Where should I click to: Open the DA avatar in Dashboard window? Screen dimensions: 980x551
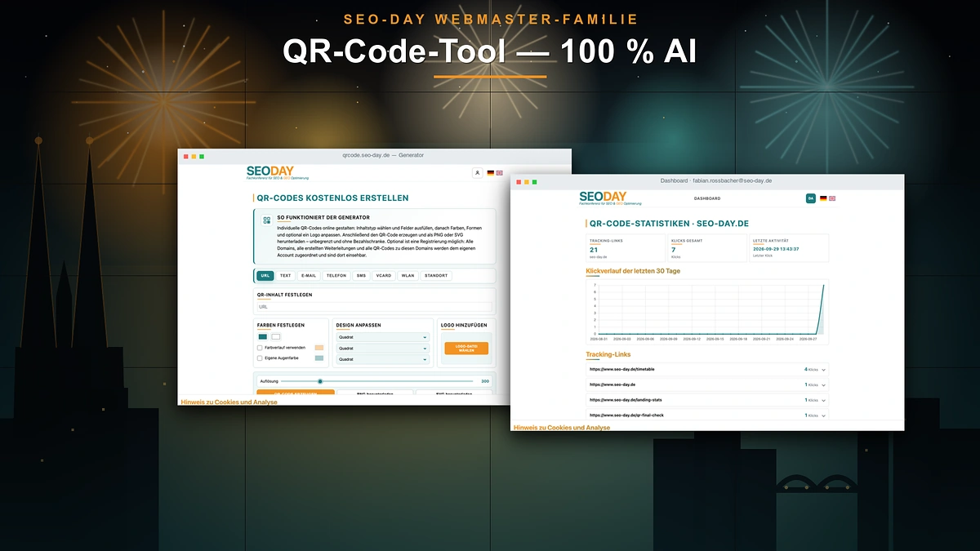pyautogui.click(x=811, y=198)
